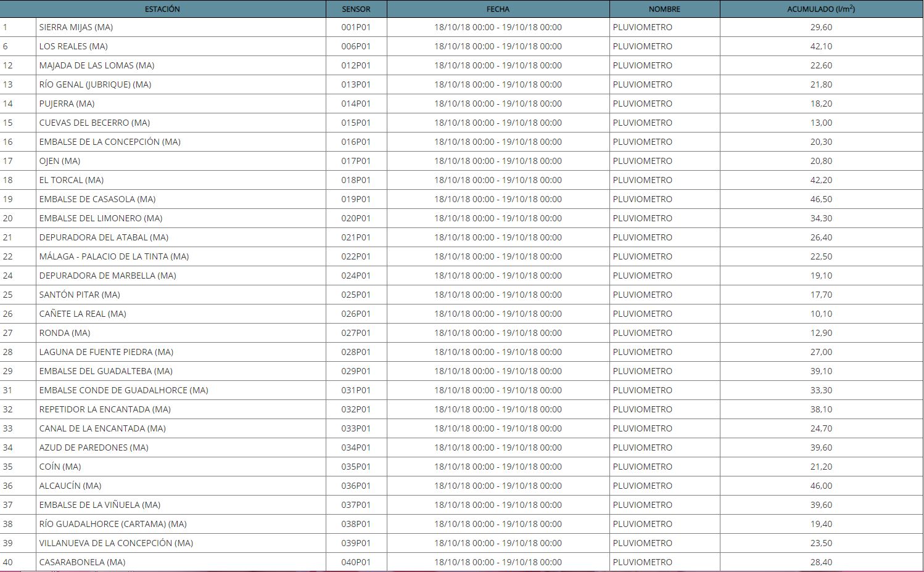924x572 pixels.
Task: Select accumulated value 46,50
Action: [821, 199]
